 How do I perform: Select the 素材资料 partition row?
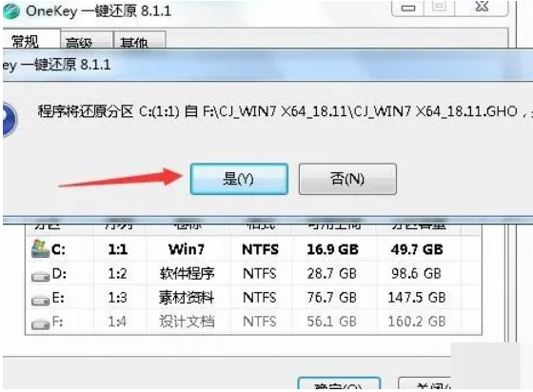(x=253, y=298)
